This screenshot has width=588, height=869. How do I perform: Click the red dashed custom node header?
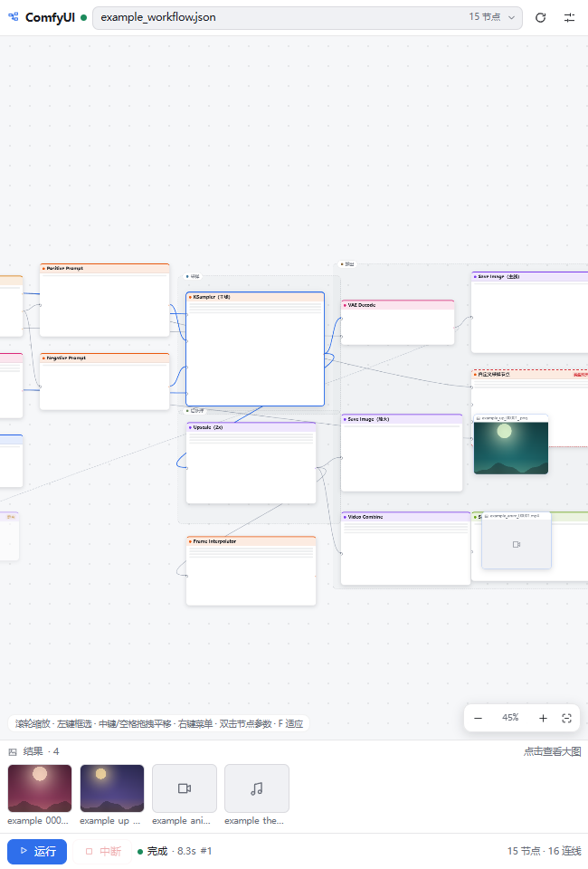[529, 375]
